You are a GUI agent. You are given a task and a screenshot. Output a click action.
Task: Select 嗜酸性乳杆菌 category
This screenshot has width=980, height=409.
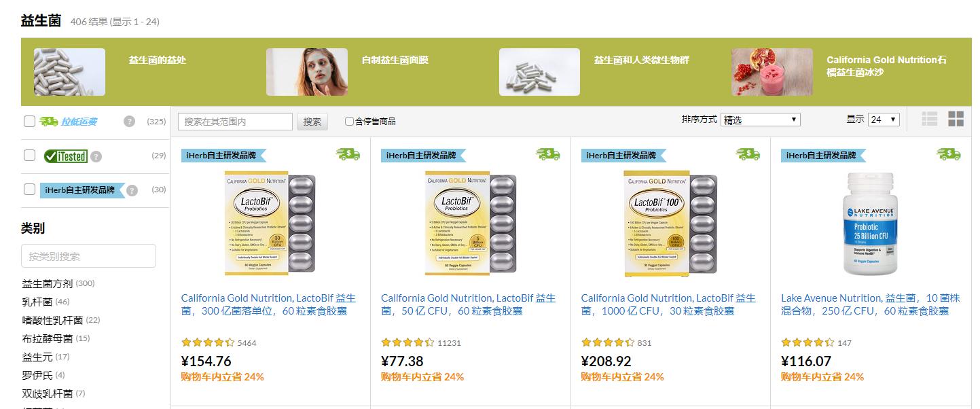pyautogui.click(x=52, y=320)
